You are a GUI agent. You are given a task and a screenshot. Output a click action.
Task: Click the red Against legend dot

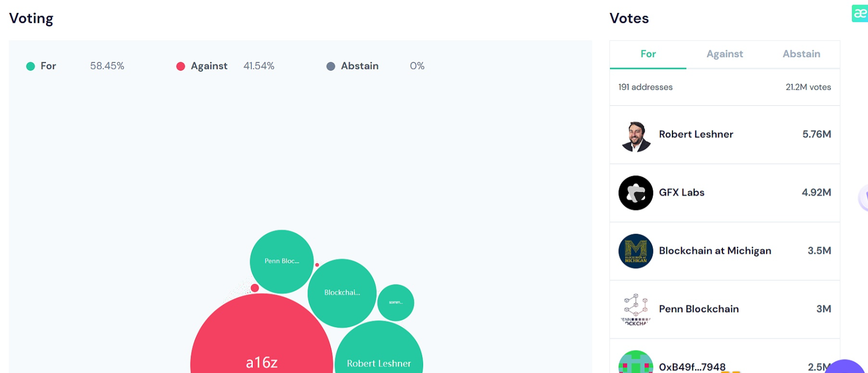(181, 67)
